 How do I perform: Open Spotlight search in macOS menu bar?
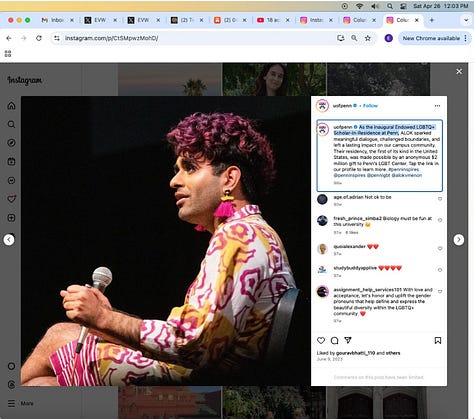click(x=389, y=6)
